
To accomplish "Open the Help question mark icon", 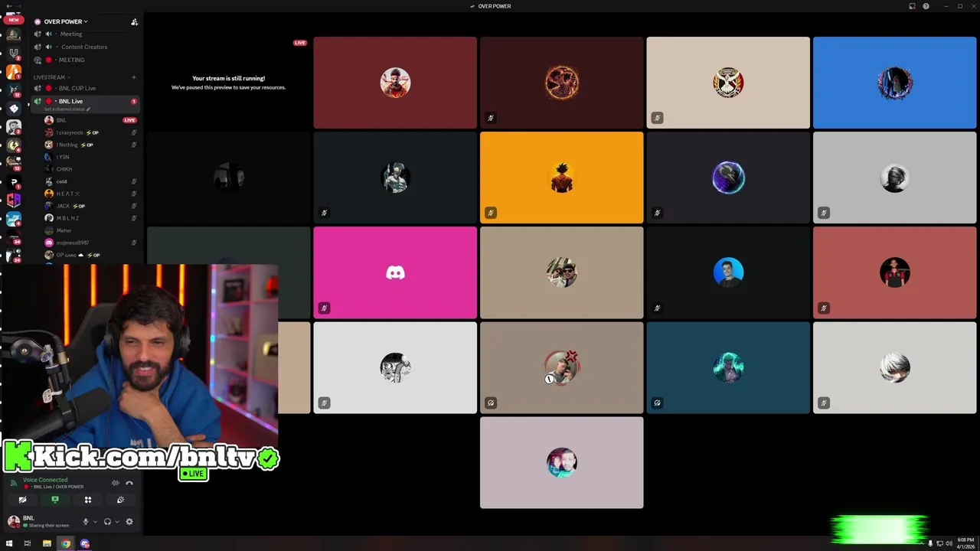I will pyautogui.click(x=926, y=6).
